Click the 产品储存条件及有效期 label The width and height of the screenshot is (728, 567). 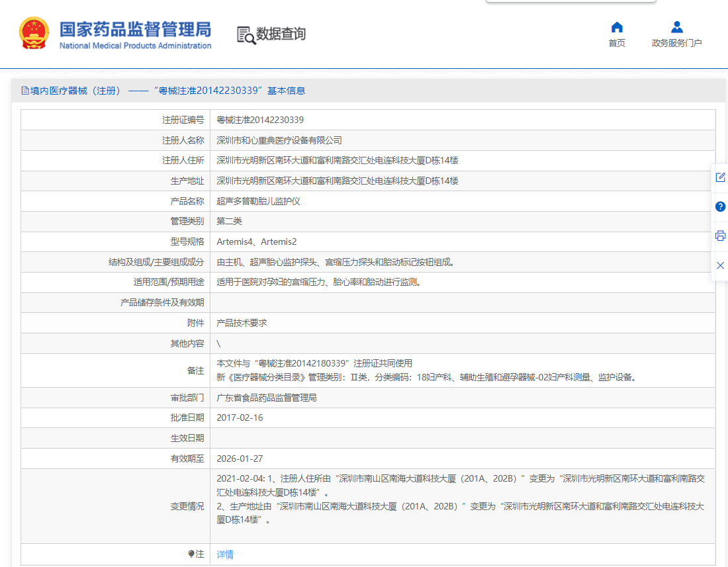click(x=162, y=302)
